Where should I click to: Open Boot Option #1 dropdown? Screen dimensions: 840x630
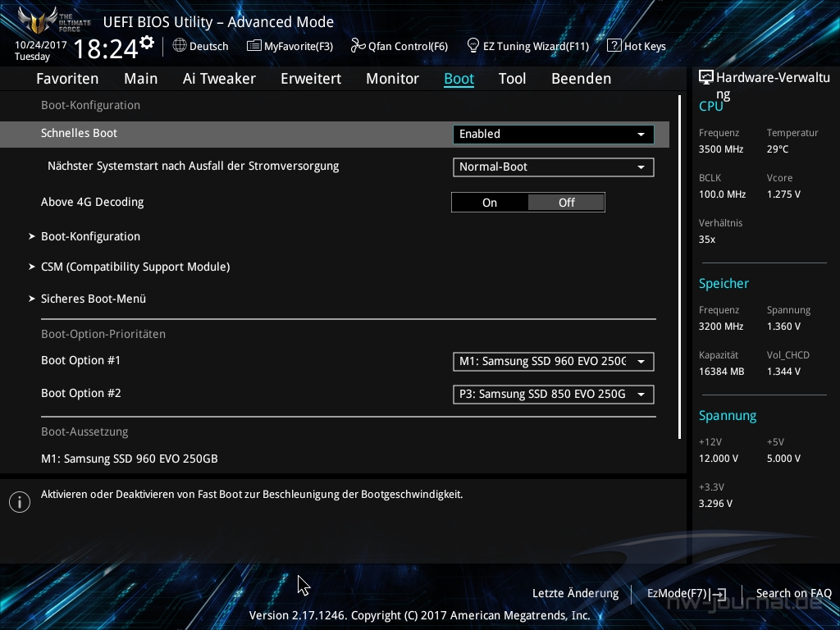point(554,362)
